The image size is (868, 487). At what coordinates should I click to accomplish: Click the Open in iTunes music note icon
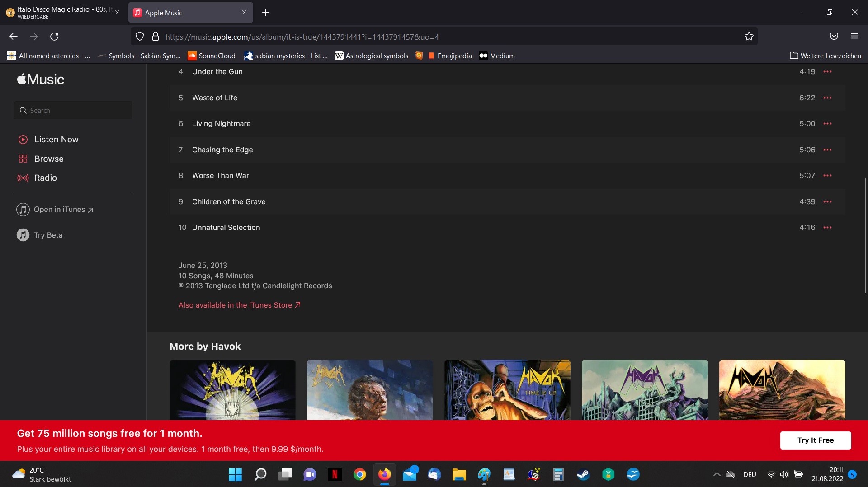23,210
